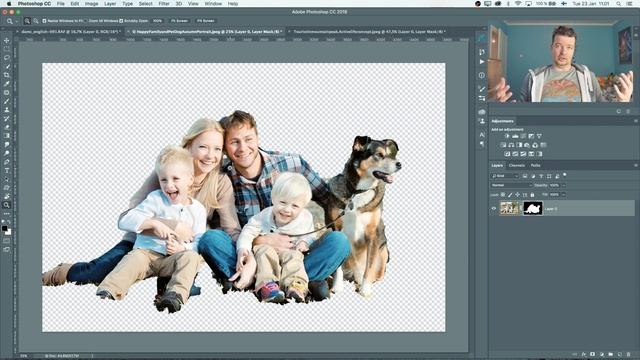Open the Info panel icon
Screen dimensions: 640x360
[x=482, y=75]
